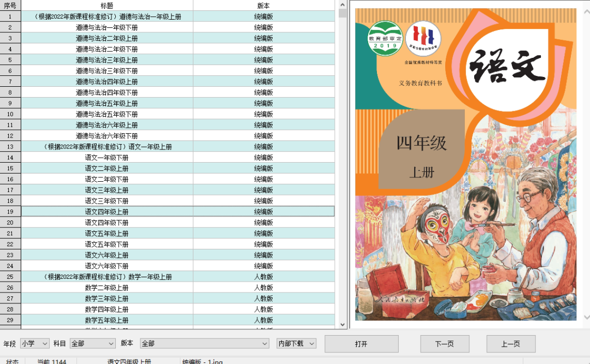Viewport: 590px width, 364px height.
Task: Click row number 19 header cell
Action: tap(10, 211)
